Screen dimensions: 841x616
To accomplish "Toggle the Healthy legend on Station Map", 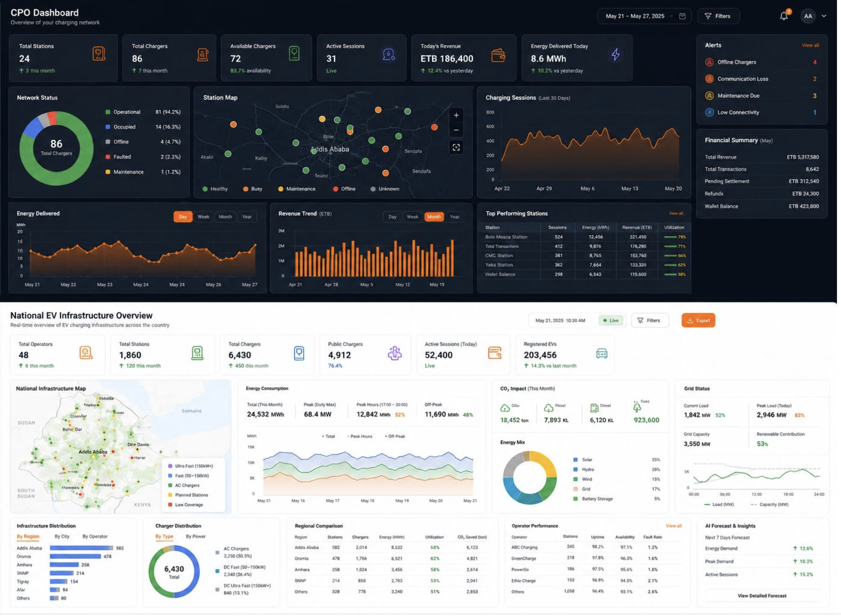I will click(215, 189).
